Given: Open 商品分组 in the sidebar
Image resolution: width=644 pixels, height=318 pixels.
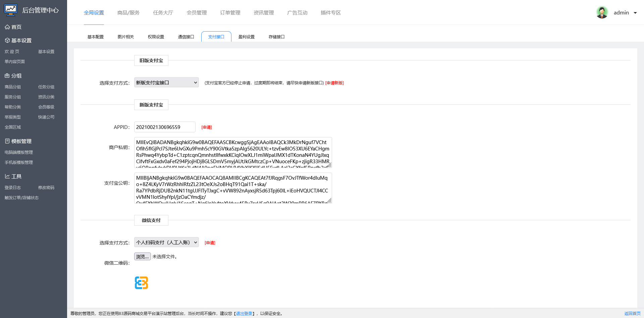Looking at the screenshot, I should pos(13,87).
